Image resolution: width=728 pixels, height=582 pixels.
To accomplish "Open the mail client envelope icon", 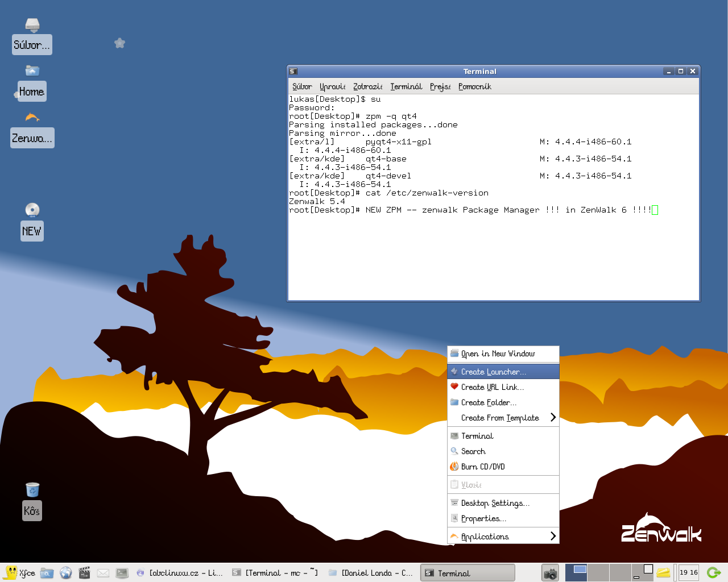I will tap(103, 573).
